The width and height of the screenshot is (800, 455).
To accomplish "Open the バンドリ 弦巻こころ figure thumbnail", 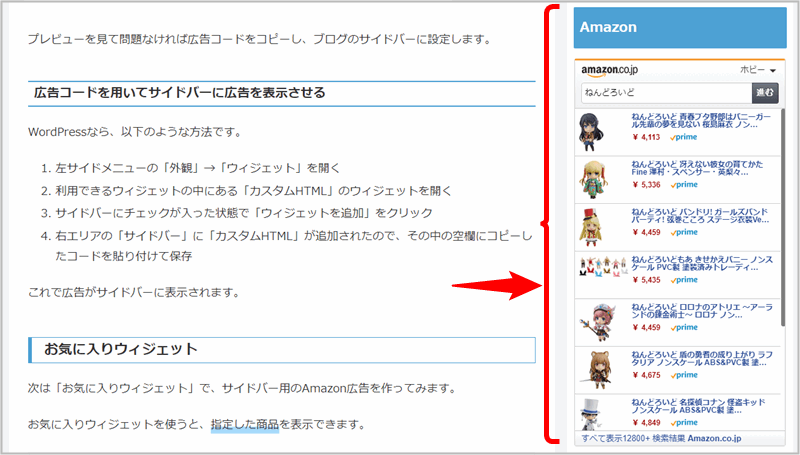I will pyautogui.click(x=592, y=227).
